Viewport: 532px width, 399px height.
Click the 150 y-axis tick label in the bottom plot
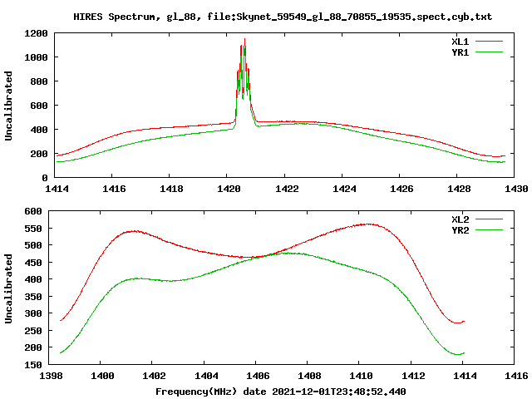33,365
